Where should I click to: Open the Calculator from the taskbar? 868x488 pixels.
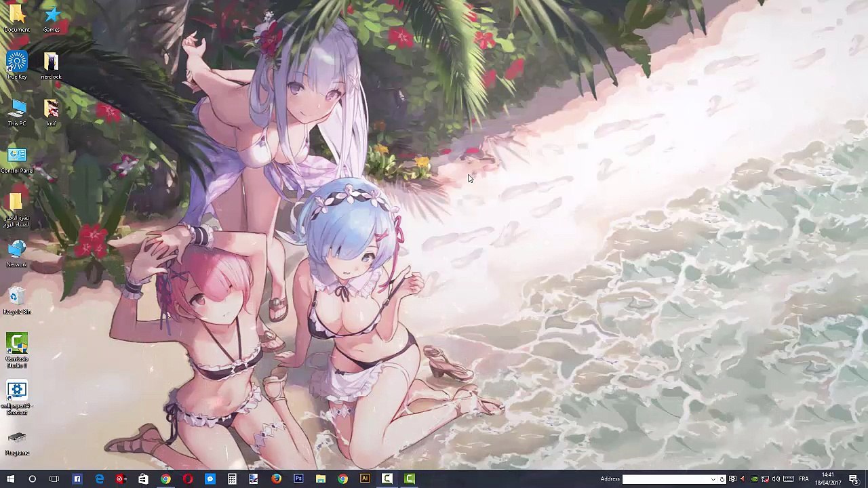232,479
